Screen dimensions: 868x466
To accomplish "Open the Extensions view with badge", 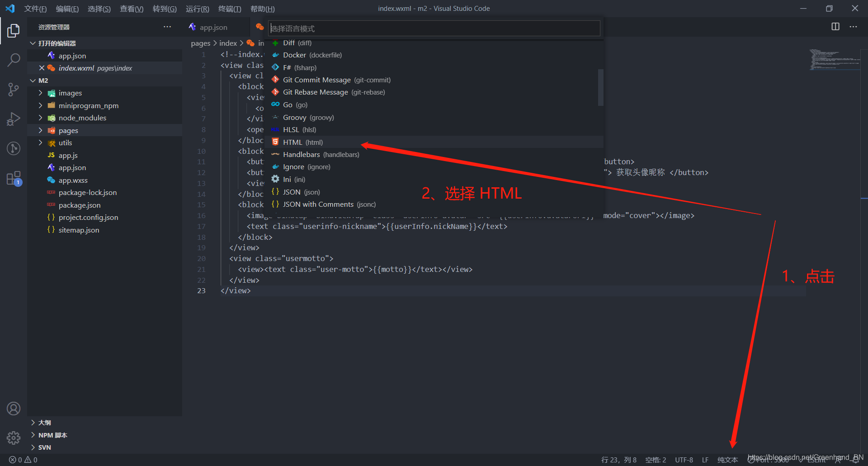I will tap(14, 178).
